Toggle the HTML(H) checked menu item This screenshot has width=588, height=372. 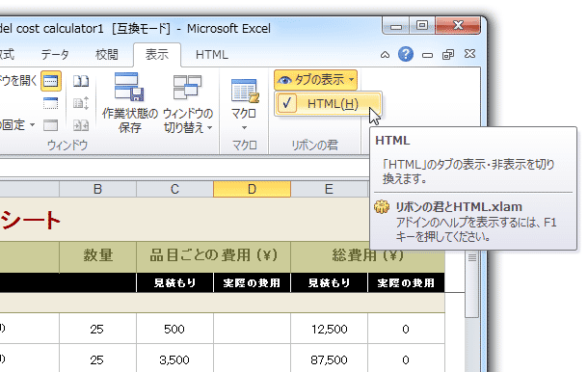pyautogui.click(x=328, y=103)
